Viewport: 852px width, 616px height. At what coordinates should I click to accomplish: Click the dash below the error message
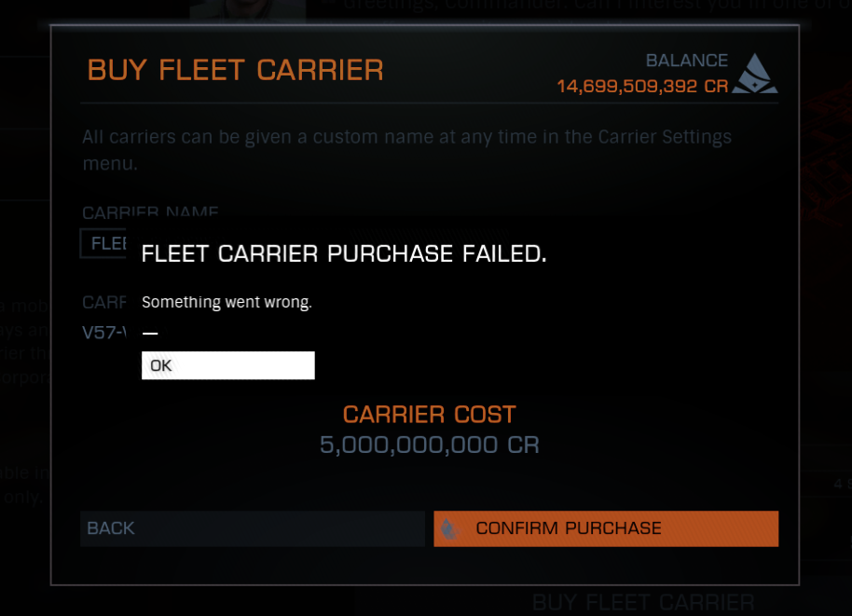pos(150,333)
